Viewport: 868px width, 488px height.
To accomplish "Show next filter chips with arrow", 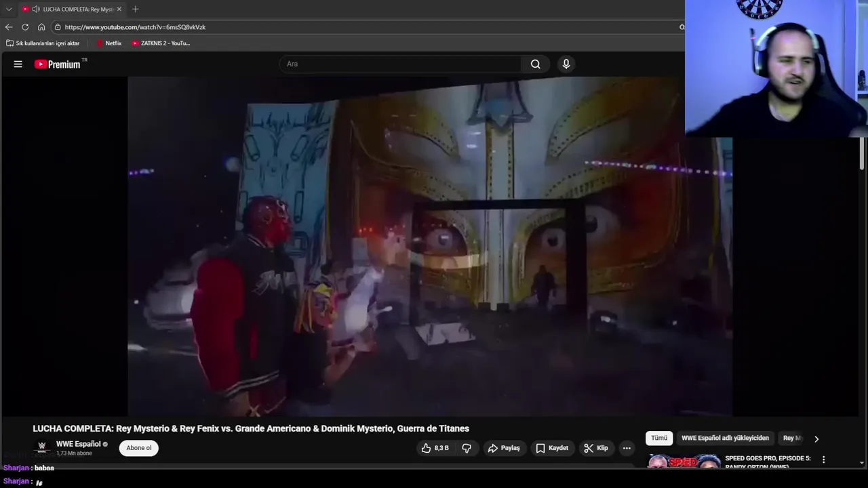I will coord(816,439).
